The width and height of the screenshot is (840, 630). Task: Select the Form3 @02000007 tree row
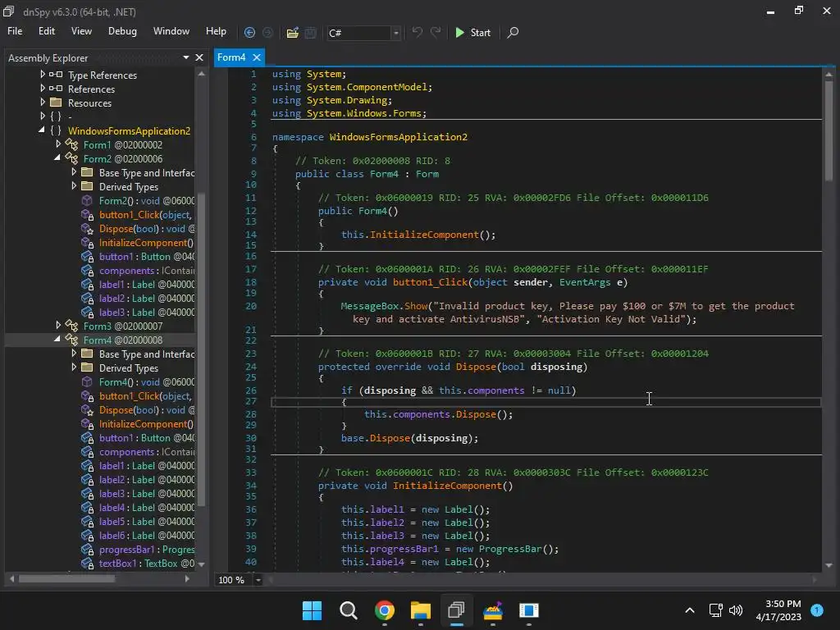click(123, 326)
